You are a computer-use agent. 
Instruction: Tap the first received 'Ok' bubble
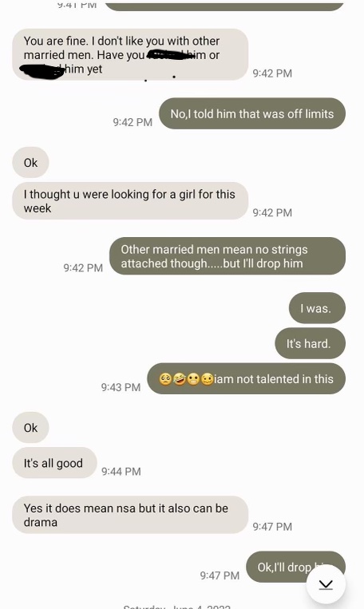pyautogui.click(x=30, y=162)
